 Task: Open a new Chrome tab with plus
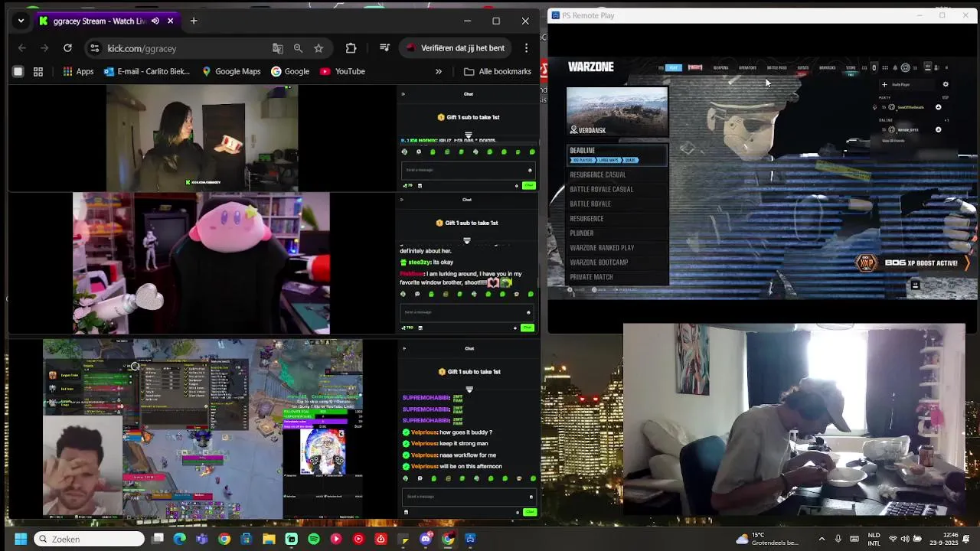tap(194, 21)
